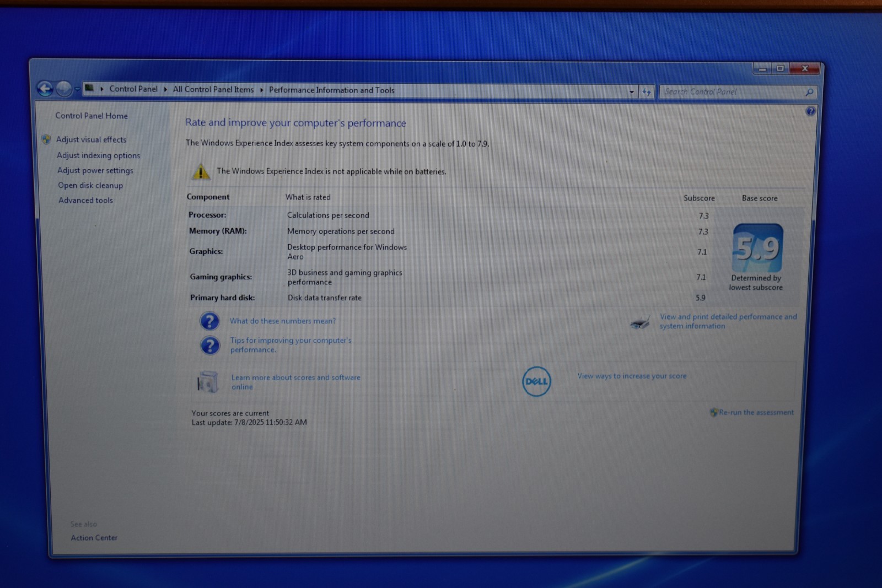
Task: Click shield icon beside Adjust visual effects
Action: tap(46, 139)
